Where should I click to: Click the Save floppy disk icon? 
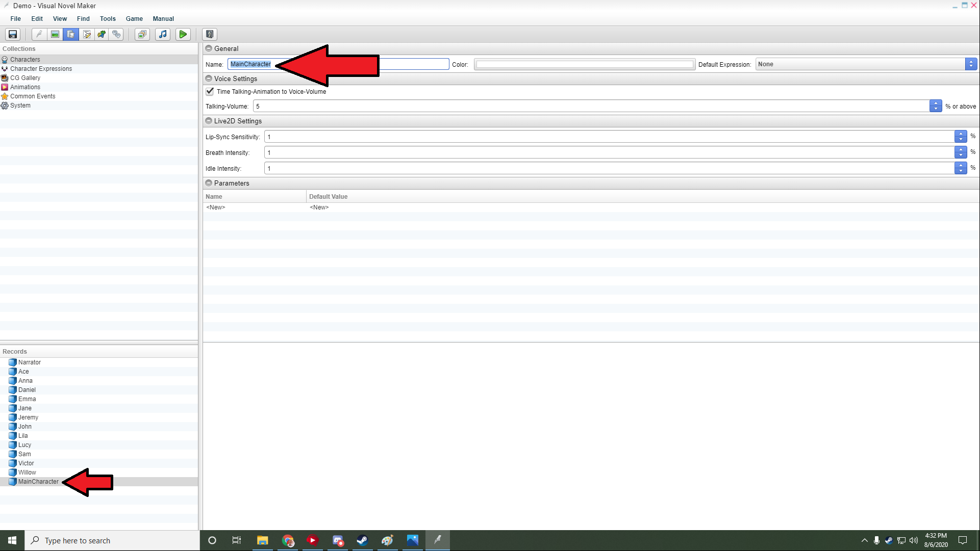pyautogui.click(x=13, y=34)
